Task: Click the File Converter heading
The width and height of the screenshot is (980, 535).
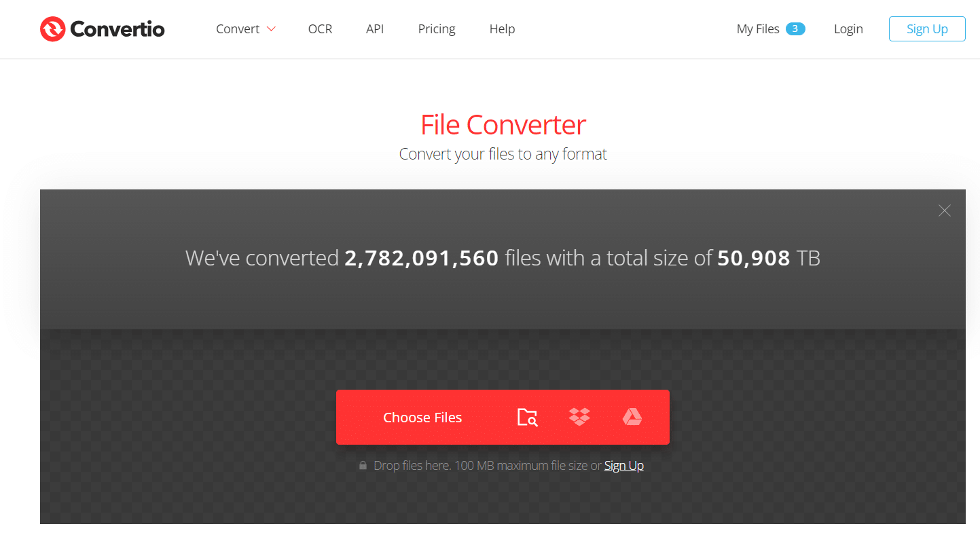Action: tap(503, 125)
